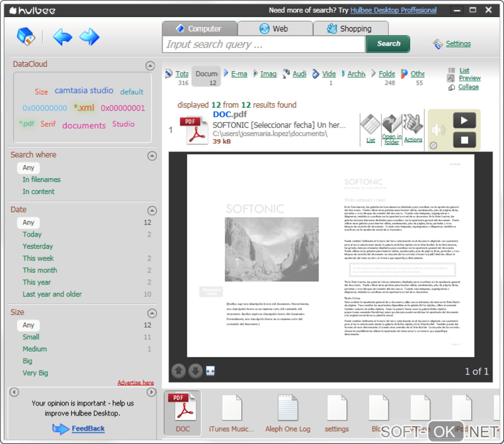Select Any under Search where
This screenshot has height=444, width=504.
pyautogui.click(x=28, y=168)
